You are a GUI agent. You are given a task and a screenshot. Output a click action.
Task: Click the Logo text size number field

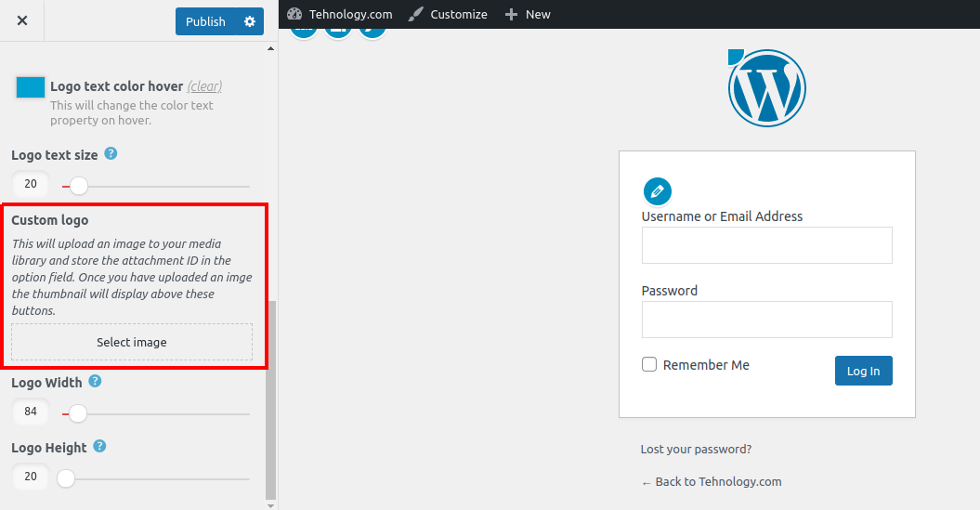coord(31,184)
